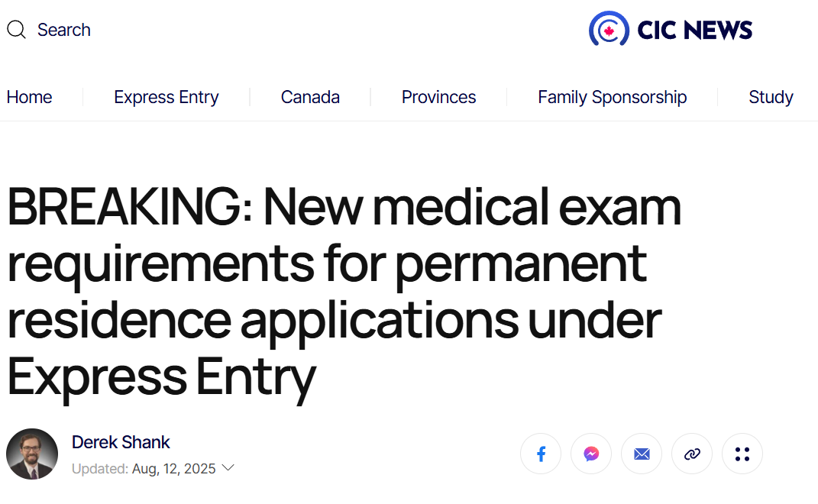Click the search magnifier icon

pyautogui.click(x=16, y=30)
